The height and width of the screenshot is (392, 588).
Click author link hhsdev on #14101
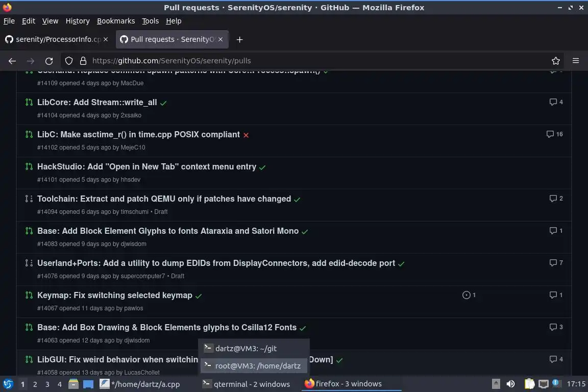pos(131,180)
